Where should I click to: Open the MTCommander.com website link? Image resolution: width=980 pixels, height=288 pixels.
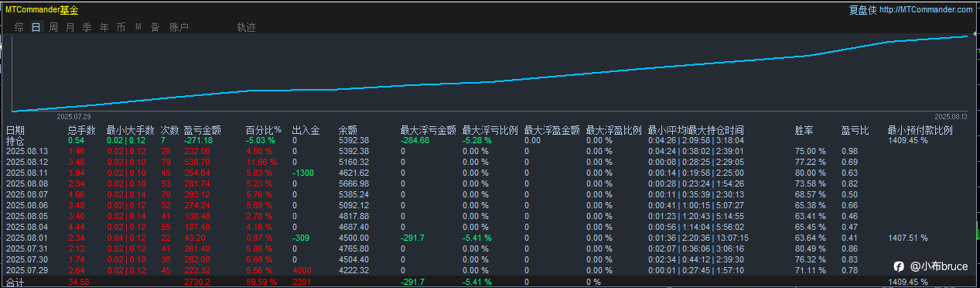[926, 10]
